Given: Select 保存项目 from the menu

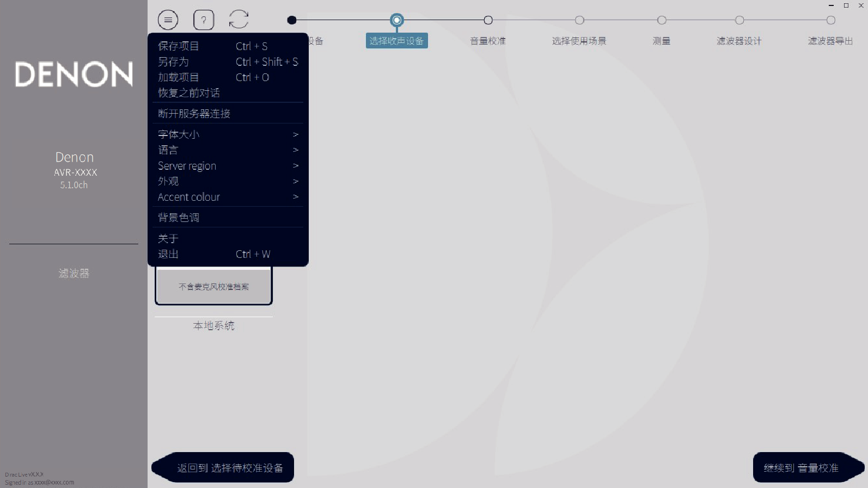Looking at the screenshot, I should coord(179,46).
